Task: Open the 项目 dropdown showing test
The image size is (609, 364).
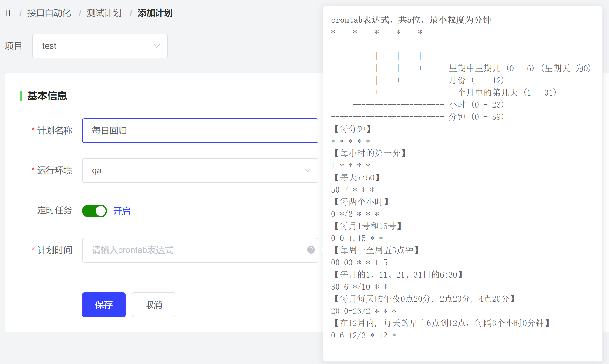Action: tap(100, 46)
